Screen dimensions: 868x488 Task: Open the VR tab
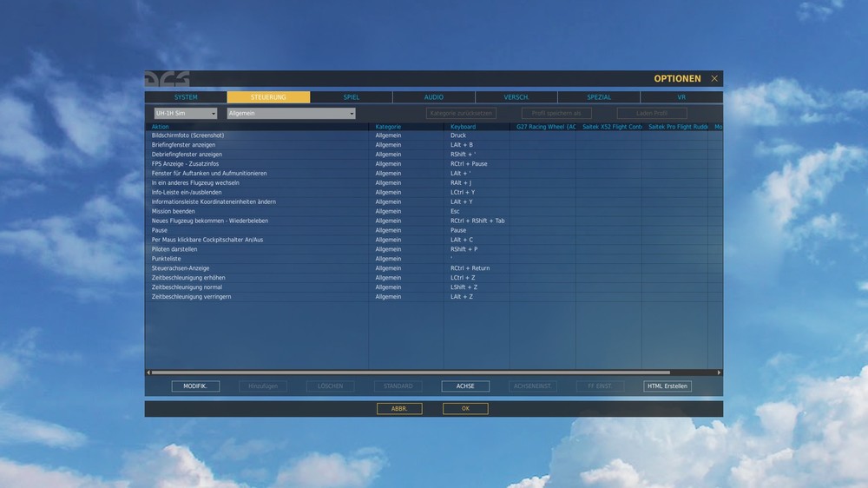(x=681, y=97)
